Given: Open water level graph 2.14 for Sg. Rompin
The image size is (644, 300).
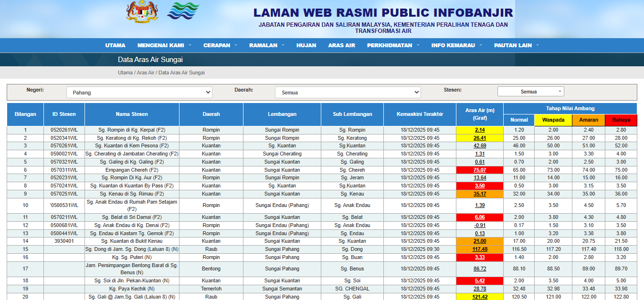Looking at the screenshot, I should [480, 130].
